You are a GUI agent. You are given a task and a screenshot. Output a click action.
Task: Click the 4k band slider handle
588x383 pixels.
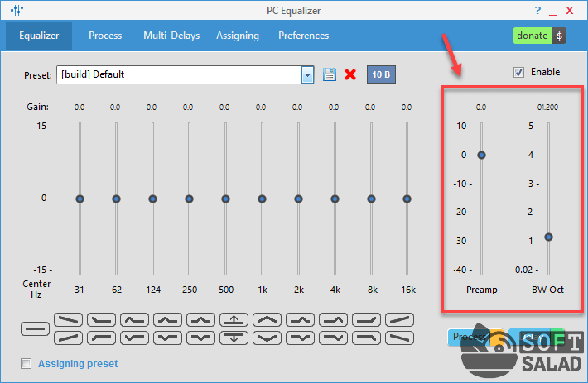tap(335, 199)
